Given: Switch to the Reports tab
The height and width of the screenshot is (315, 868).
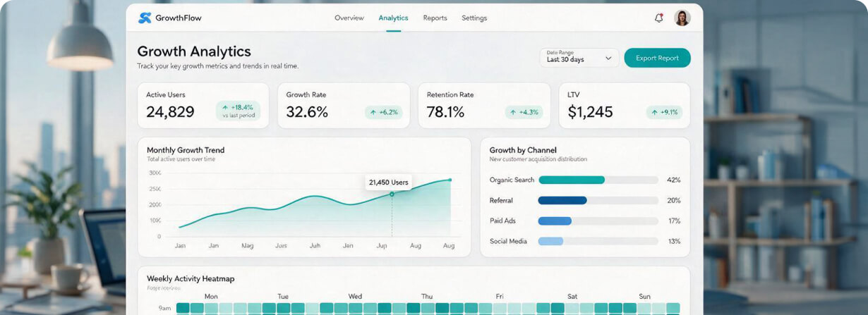Looking at the screenshot, I should tap(435, 18).
